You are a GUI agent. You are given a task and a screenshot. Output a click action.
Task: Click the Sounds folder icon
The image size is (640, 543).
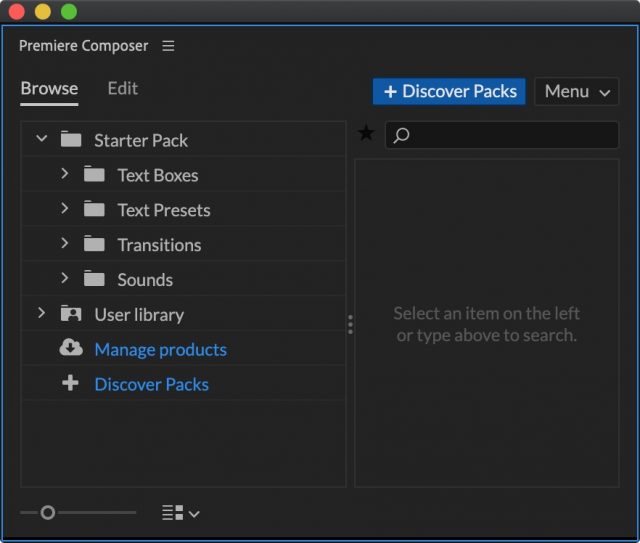pyautogui.click(x=94, y=279)
